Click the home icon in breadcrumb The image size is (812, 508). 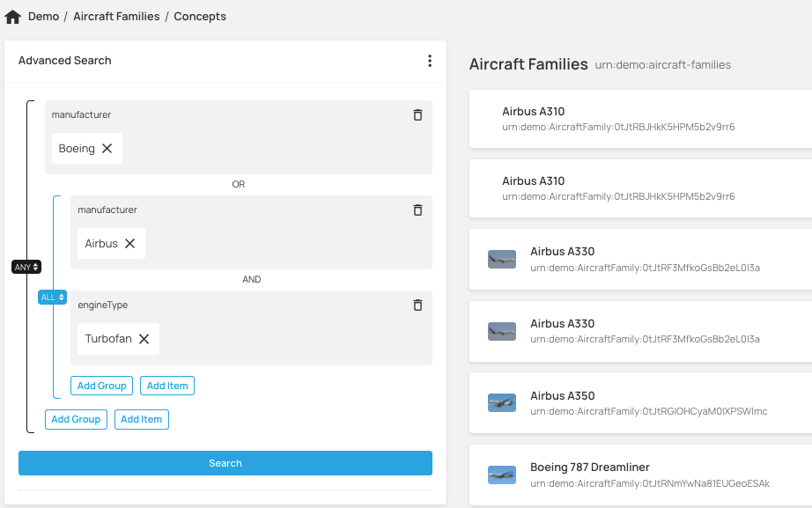[x=13, y=17]
